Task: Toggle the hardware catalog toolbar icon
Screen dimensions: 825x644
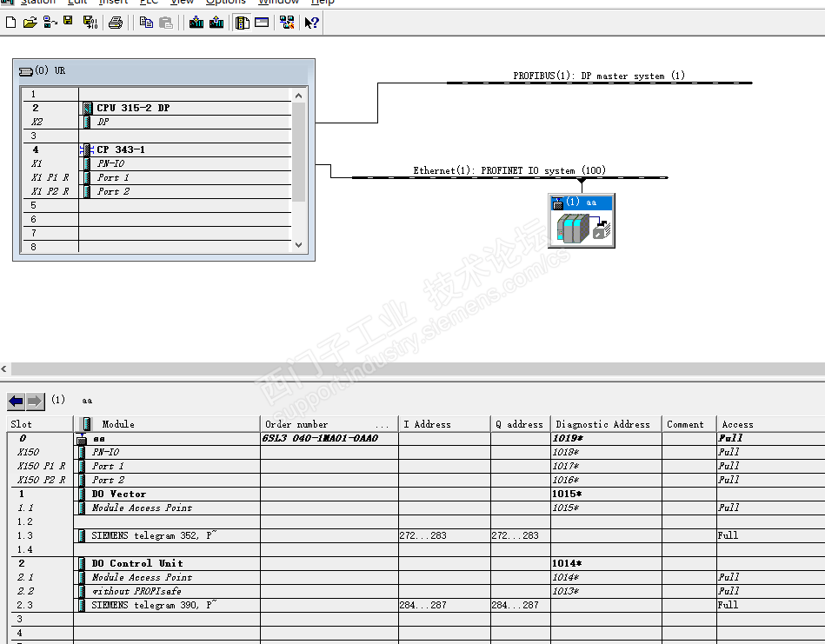Action: tap(242, 23)
